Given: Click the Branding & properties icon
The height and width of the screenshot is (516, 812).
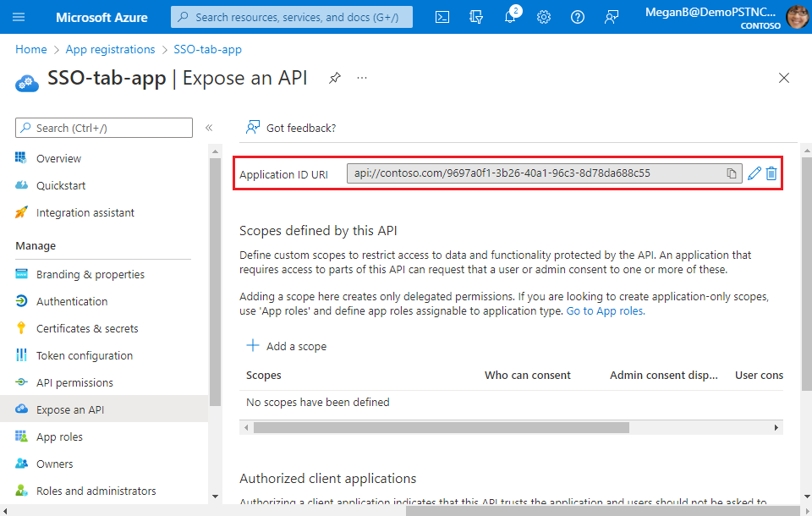Looking at the screenshot, I should coord(21,274).
